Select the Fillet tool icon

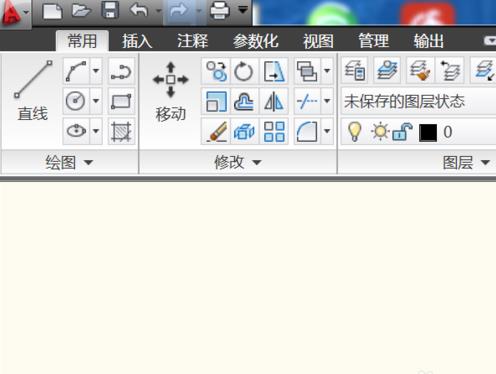click(x=307, y=131)
